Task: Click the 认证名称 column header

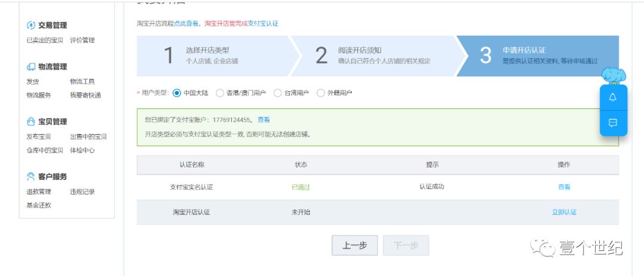Action: 192,165
